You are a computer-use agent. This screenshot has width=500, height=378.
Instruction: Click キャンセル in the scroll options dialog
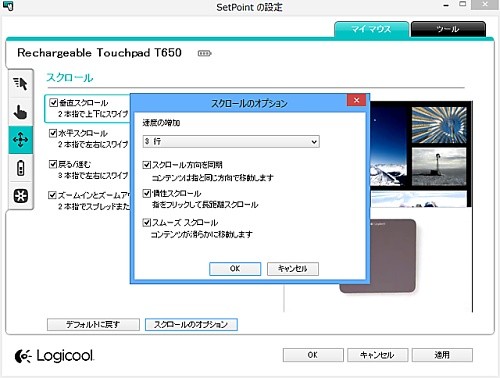[293, 269]
